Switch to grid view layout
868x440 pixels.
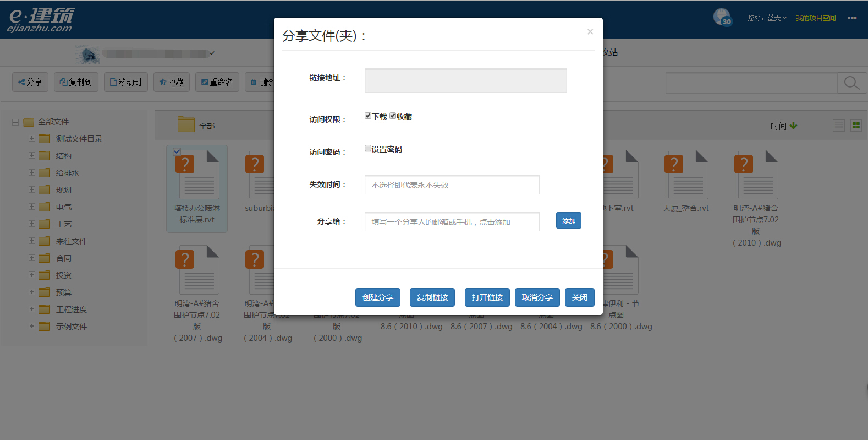click(856, 126)
